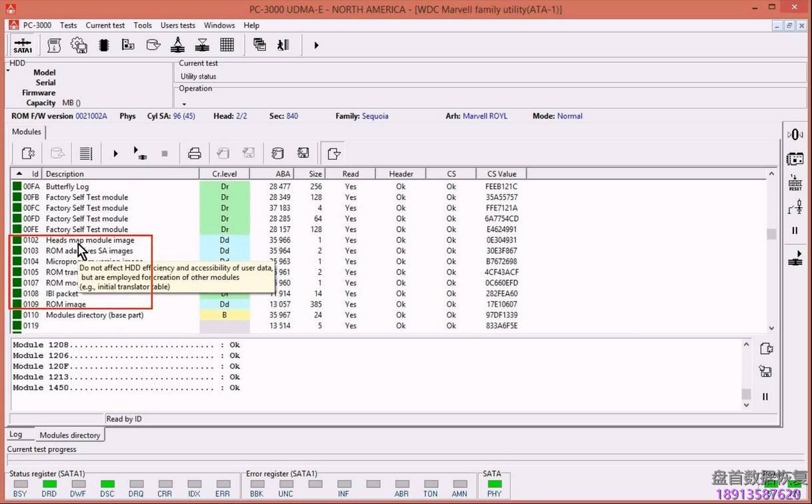Click the lines list icon in Modules toolbar
The image size is (812, 504).
tap(86, 154)
